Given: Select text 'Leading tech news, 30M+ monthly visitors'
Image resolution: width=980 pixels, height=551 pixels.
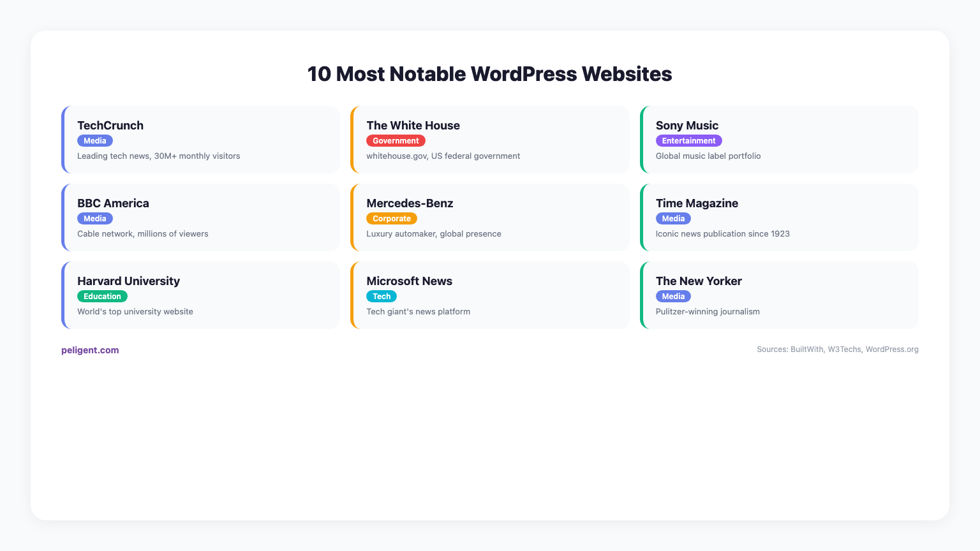Looking at the screenshot, I should click(x=159, y=156).
